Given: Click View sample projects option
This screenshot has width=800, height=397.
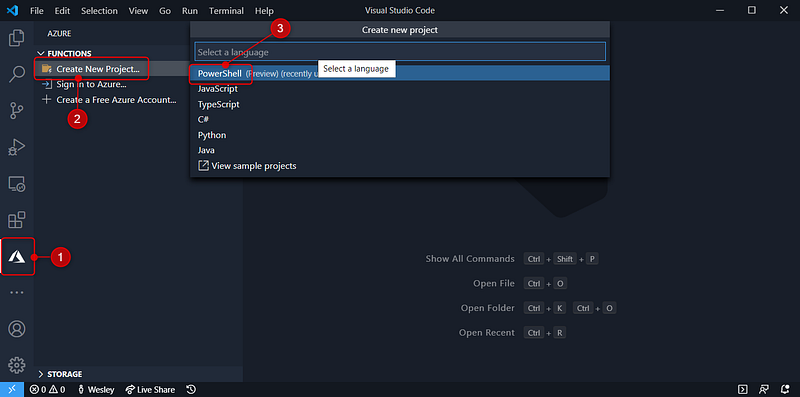Looking at the screenshot, I should [400, 166].
